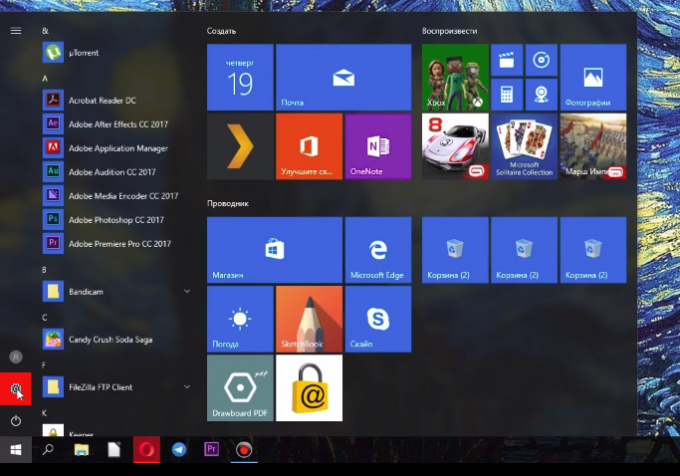Jump to letter B section header

(x=44, y=270)
